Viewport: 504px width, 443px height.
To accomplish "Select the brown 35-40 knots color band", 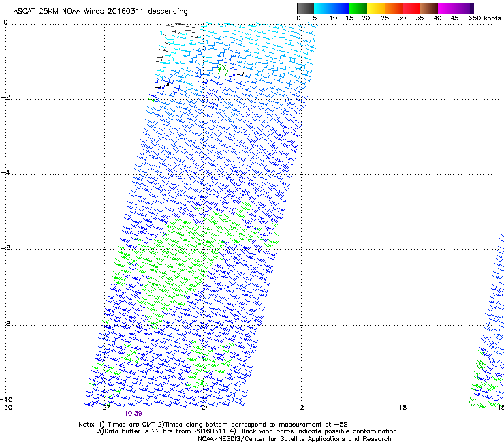I will point(429,8).
